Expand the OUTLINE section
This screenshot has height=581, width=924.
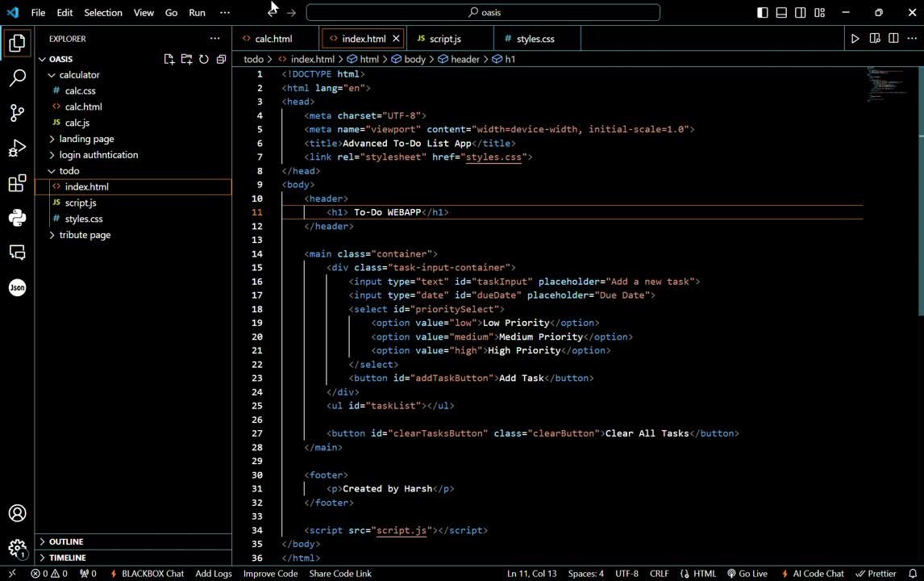[66, 541]
